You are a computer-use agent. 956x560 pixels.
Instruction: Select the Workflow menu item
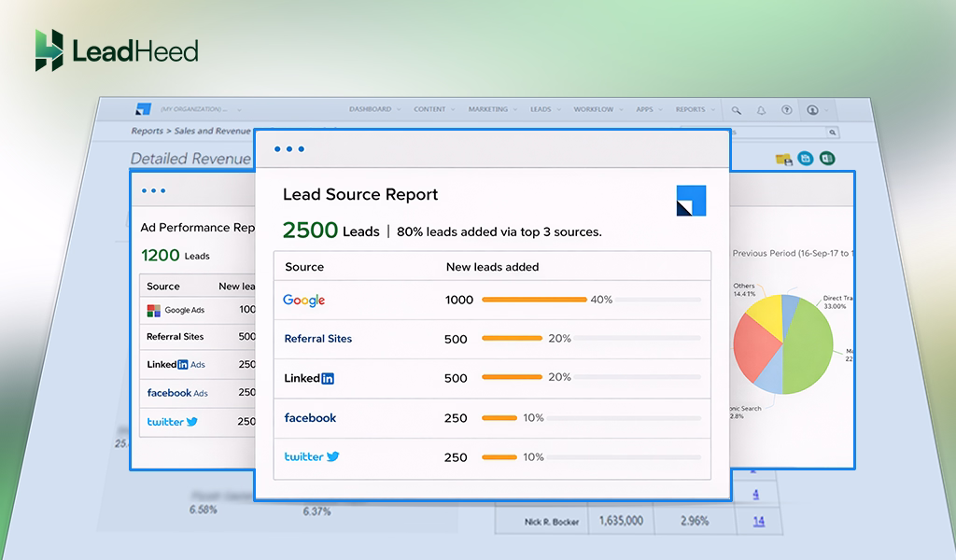pyautogui.click(x=596, y=108)
